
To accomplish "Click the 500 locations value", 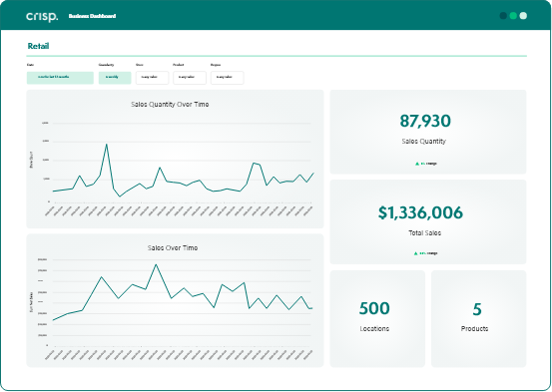I will pyautogui.click(x=374, y=308).
